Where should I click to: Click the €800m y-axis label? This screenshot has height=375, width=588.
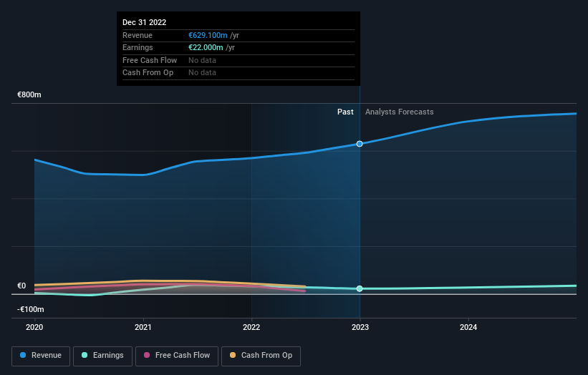pos(29,94)
